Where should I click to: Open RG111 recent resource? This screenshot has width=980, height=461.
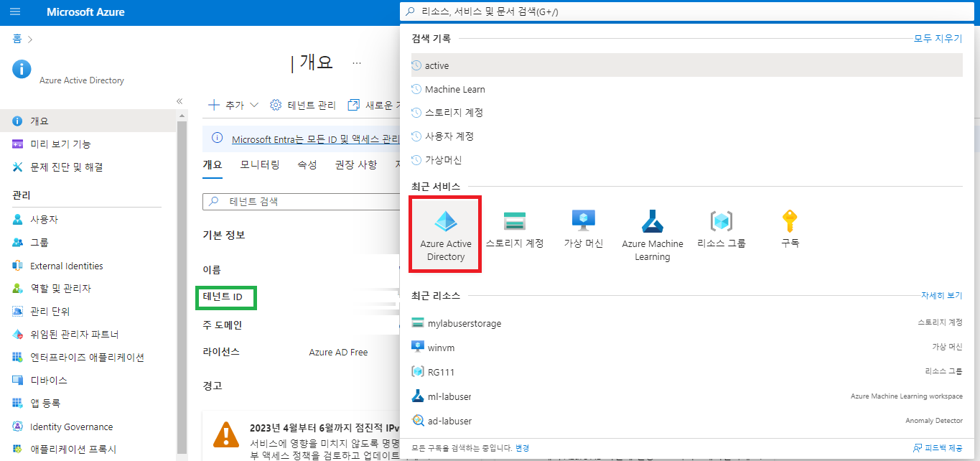coord(686,372)
